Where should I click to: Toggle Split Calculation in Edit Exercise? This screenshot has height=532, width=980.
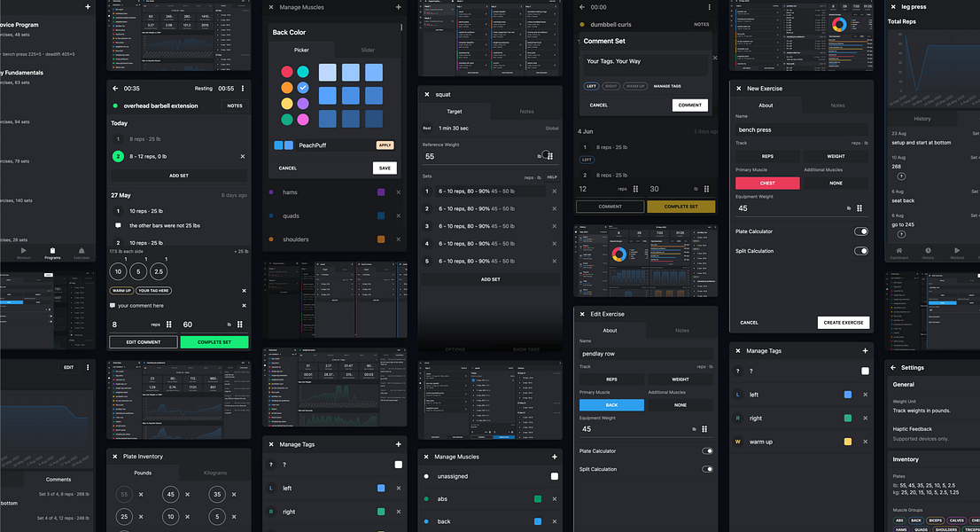(707, 469)
